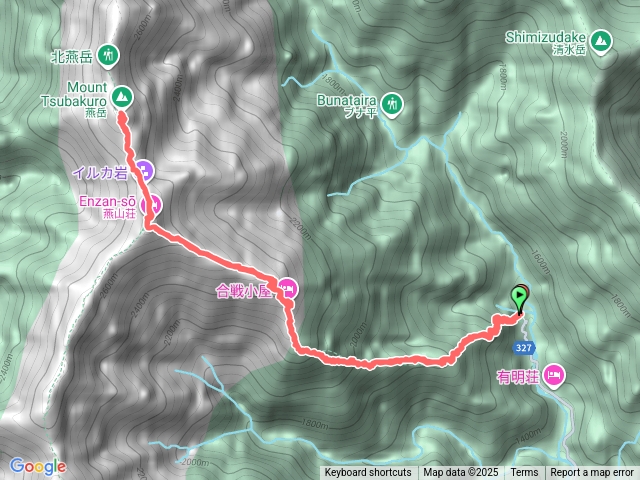Screen dimensions: 640x480
Task: Select the Shimizudake 清水岳 label
Action: (x=546, y=43)
